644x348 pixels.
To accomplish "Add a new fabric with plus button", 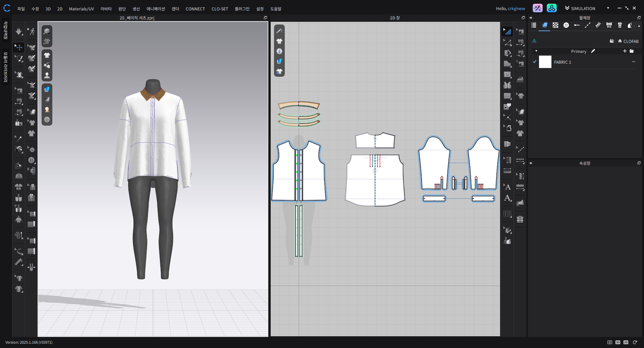I will click(x=625, y=51).
